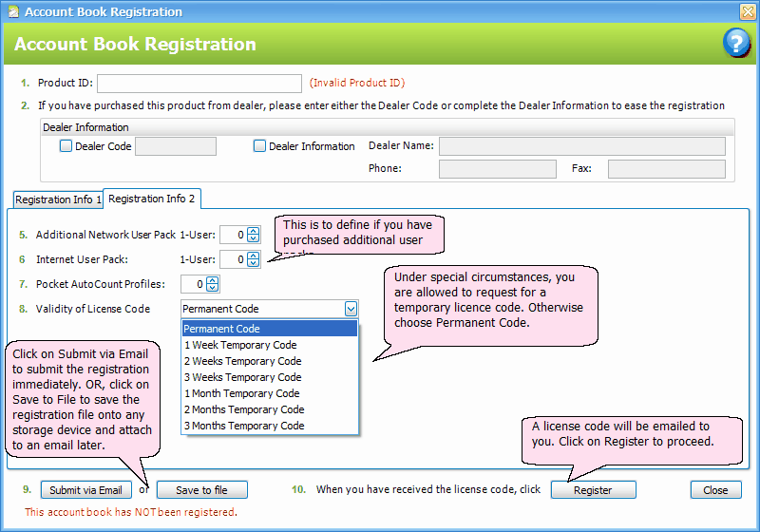The height and width of the screenshot is (532, 760).
Task: Lower Pocket AutoCount Profiles count
Action: (x=212, y=287)
